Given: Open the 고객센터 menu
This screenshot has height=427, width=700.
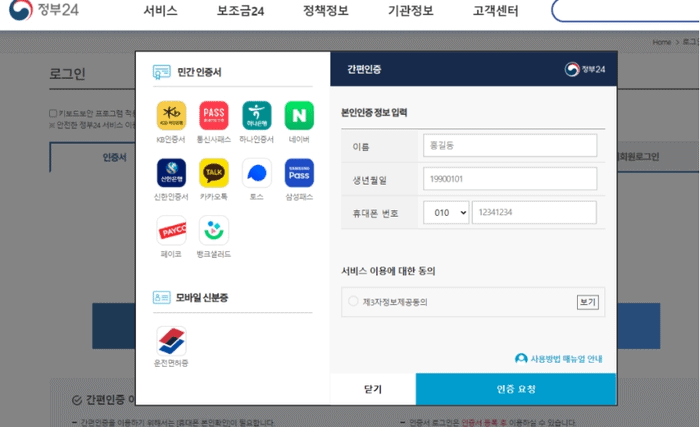Looking at the screenshot, I should (x=496, y=10).
